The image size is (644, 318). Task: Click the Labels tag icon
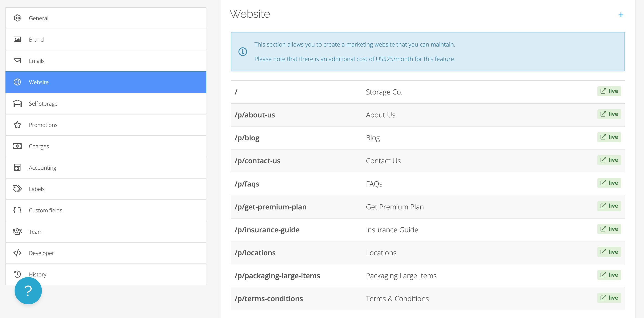[17, 189]
